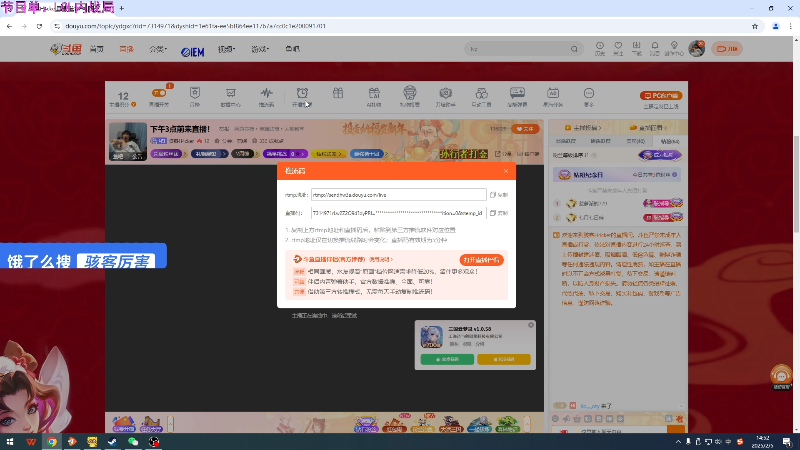This screenshot has width=800, height=450.
Task: Open the shield-star icon in streamer toolbar
Action: pyautogui.click(x=195, y=93)
